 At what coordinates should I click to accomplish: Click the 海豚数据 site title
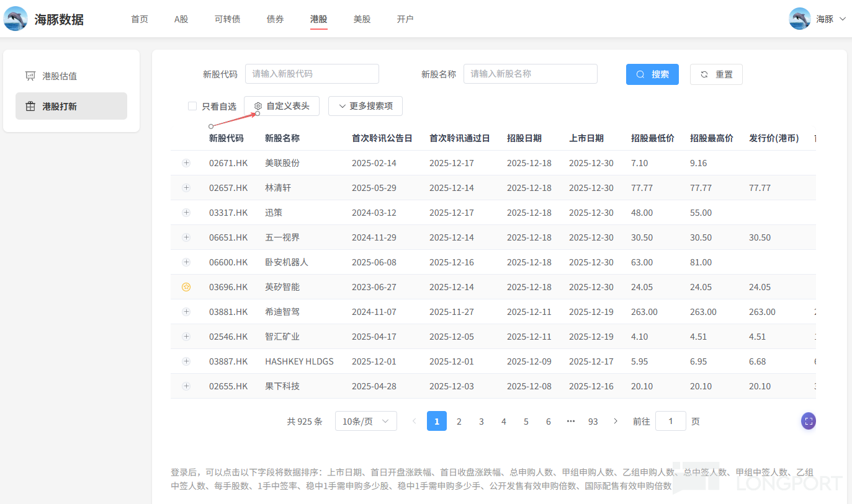coord(59,19)
